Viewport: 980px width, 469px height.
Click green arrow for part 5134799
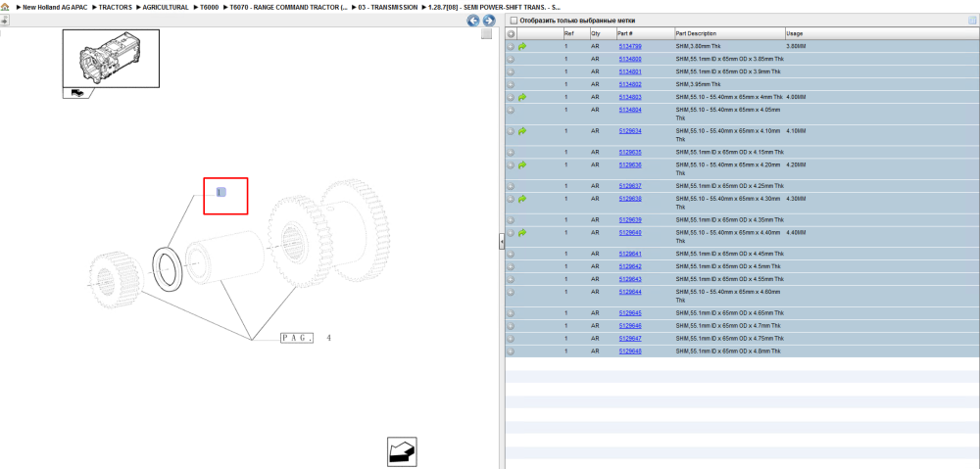tap(522, 46)
